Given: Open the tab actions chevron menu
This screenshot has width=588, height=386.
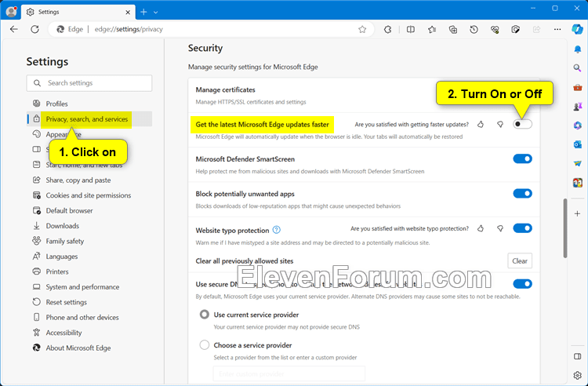Looking at the screenshot, I should [156, 13].
